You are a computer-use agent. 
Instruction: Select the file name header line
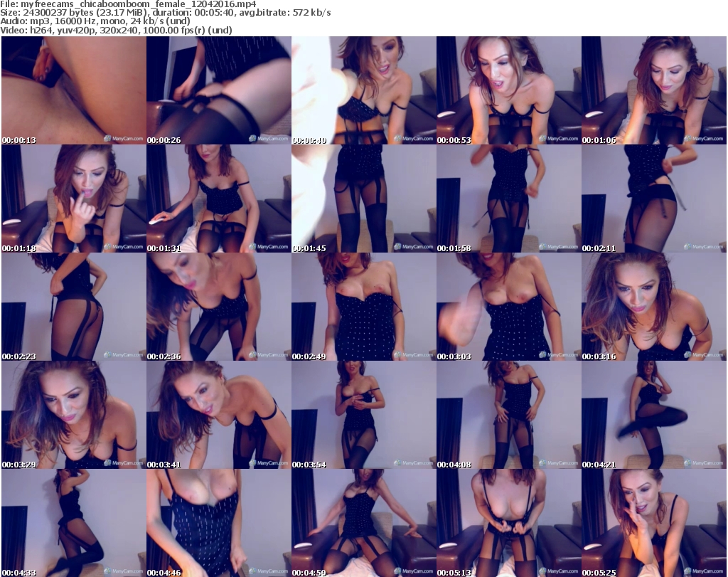[128, 4]
